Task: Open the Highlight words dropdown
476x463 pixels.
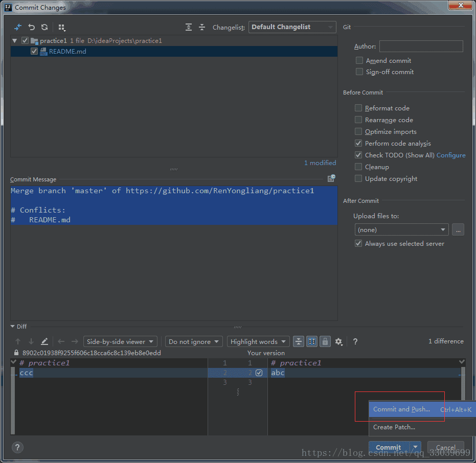Action: click(259, 341)
